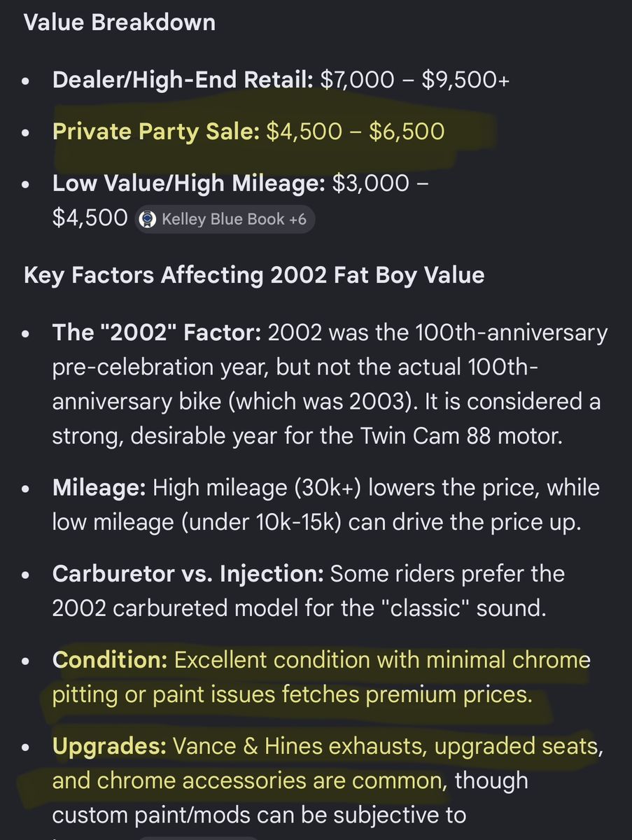This screenshot has height=840, width=632.
Task: Click the highlighted Upgrades bullet title
Action: point(109,746)
